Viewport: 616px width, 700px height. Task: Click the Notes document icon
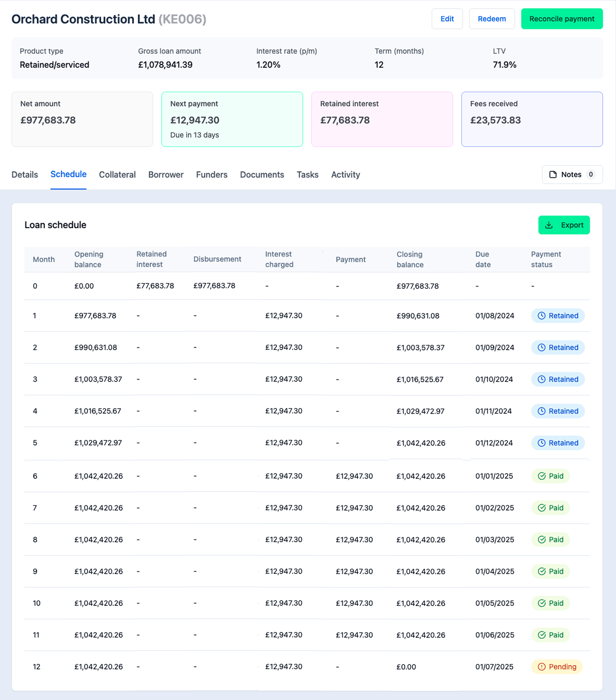tap(553, 175)
